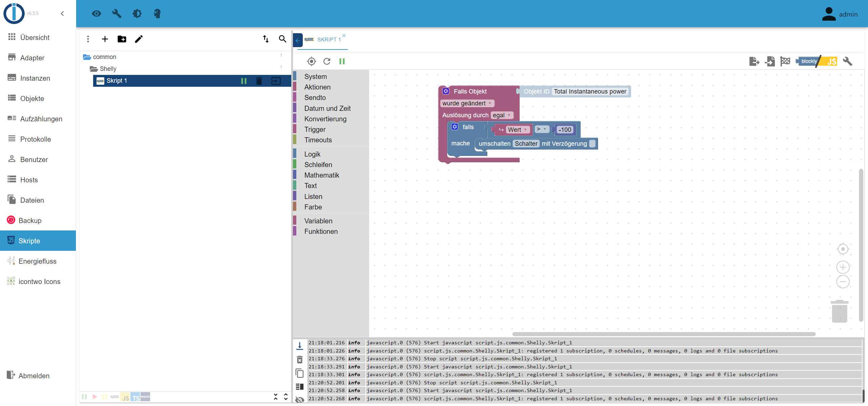Click the add new script plus icon
This screenshot has height=406, width=868.
pos(105,39)
